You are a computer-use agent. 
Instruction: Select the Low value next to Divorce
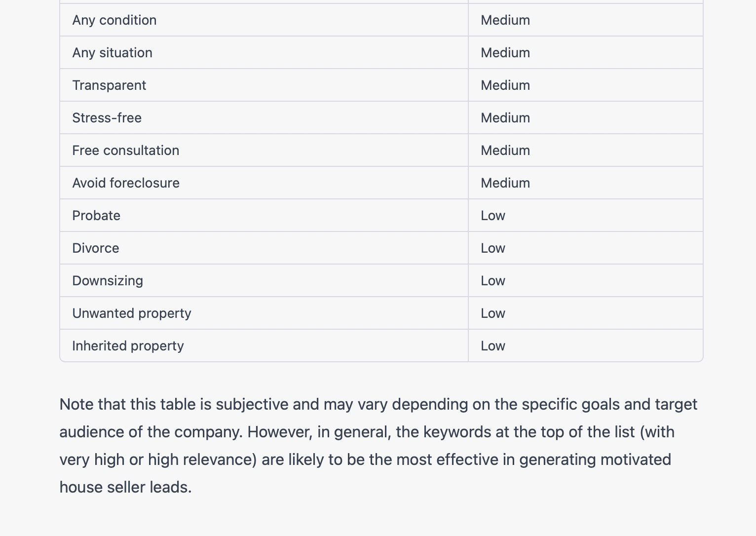click(493, 248)
